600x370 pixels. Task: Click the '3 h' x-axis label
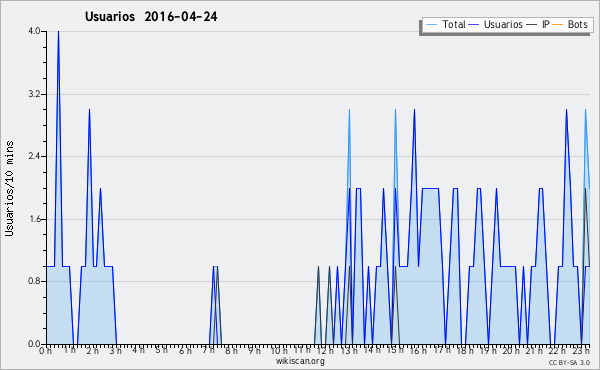[116, 350]
